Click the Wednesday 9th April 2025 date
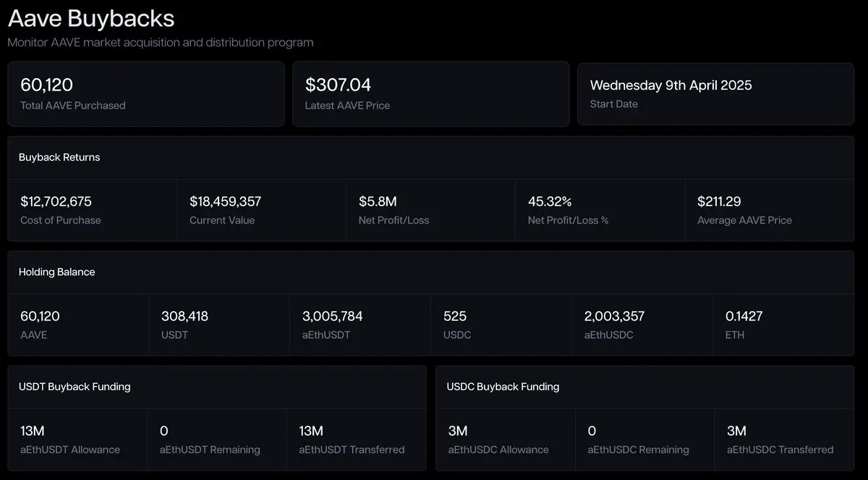868x480 pixels. click(x=671, y=85)
